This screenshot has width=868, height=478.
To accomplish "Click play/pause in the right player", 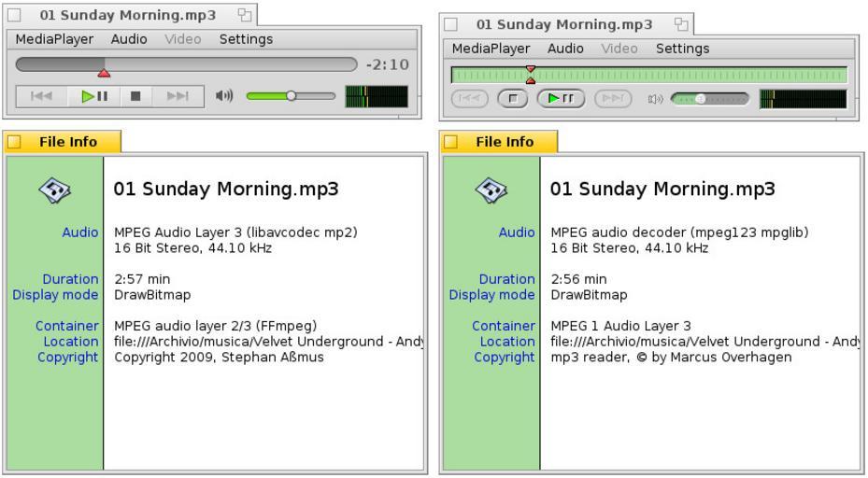I will tap(561, 98).
